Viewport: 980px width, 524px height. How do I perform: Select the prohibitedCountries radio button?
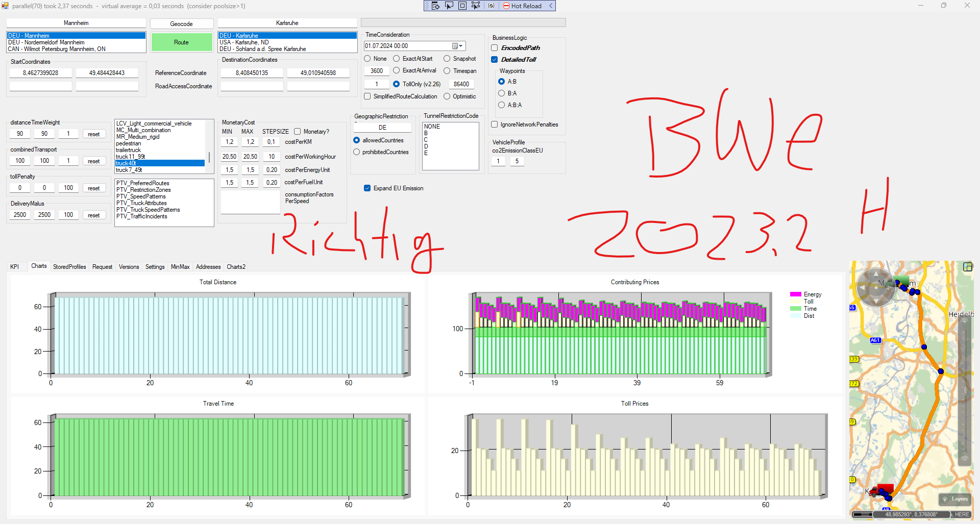[x=357, y=152]
